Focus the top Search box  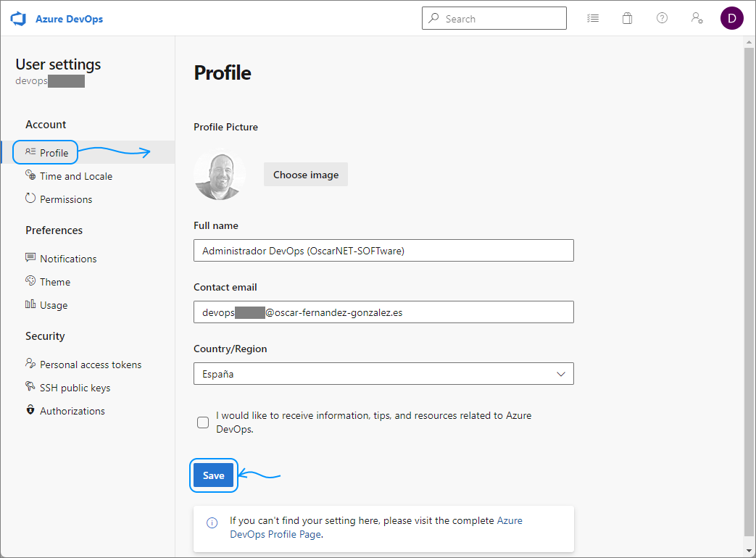[x=494, y=18]
